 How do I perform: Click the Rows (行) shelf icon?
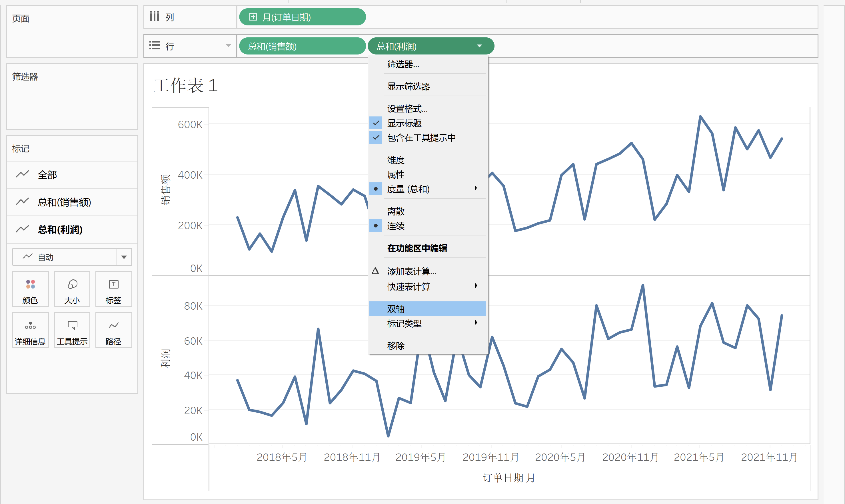(x=155, y=45)
